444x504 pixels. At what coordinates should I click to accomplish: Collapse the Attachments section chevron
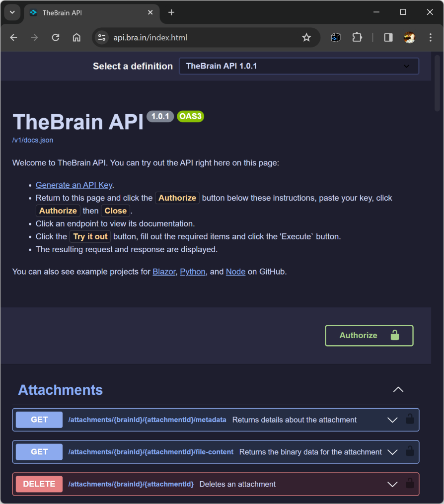tap(398, 390)
